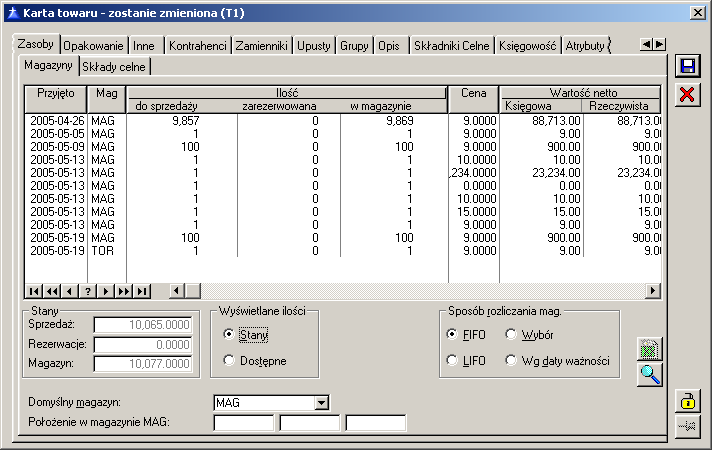
Task: Open the Księgowość tab
Action: tap(528, 46)
